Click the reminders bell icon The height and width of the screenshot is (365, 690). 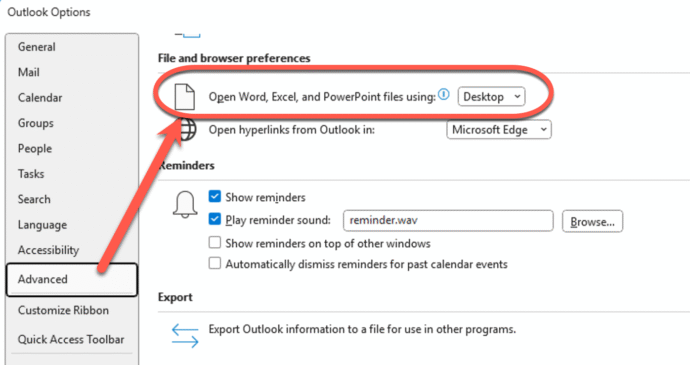[185, 204]
